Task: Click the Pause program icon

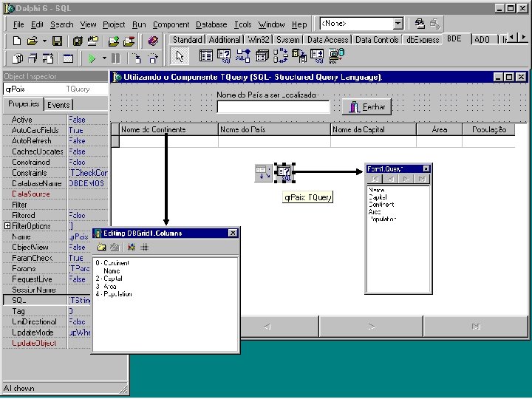Action: 116,58
